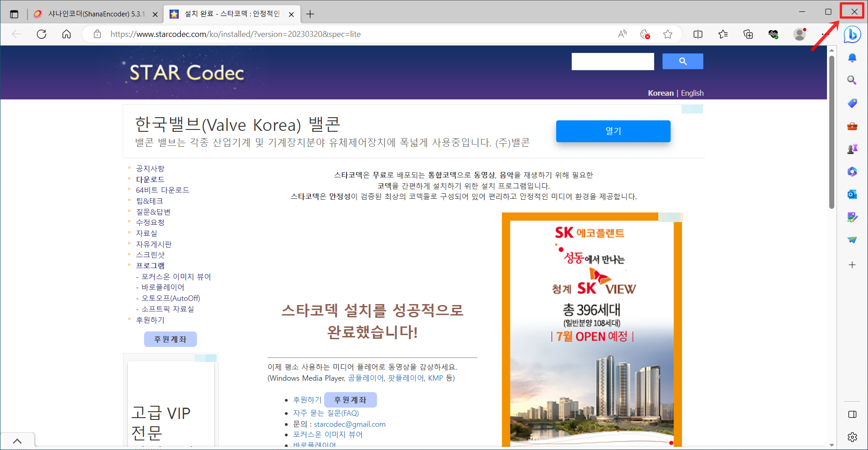Click the STAR Codec logo

pos(186,72)
